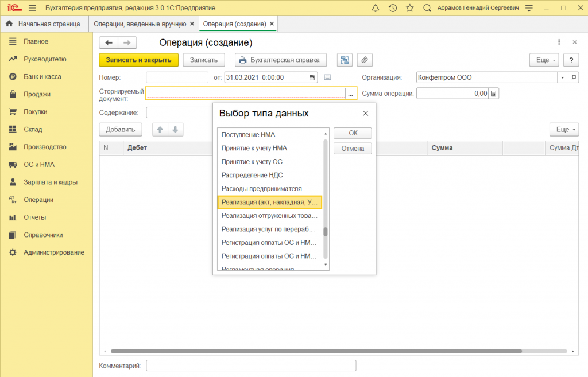Click the navigate back arrow button
Screen dimensions: 588x377
coord(109,43)
